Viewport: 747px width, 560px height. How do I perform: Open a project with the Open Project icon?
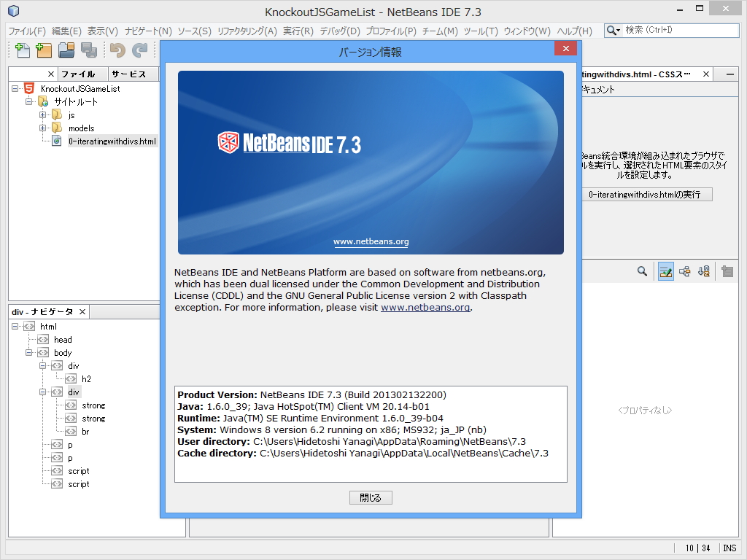point(64,51)
